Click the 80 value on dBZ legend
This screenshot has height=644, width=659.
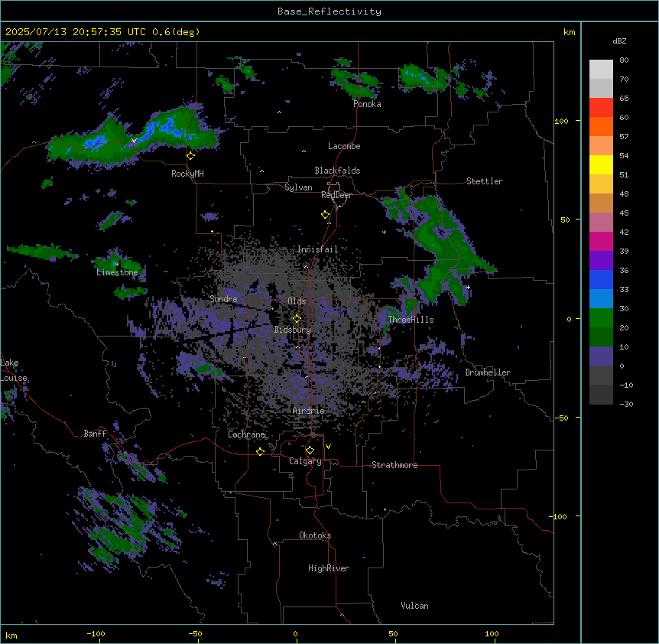pyautogui.click(x=624, y=60)
